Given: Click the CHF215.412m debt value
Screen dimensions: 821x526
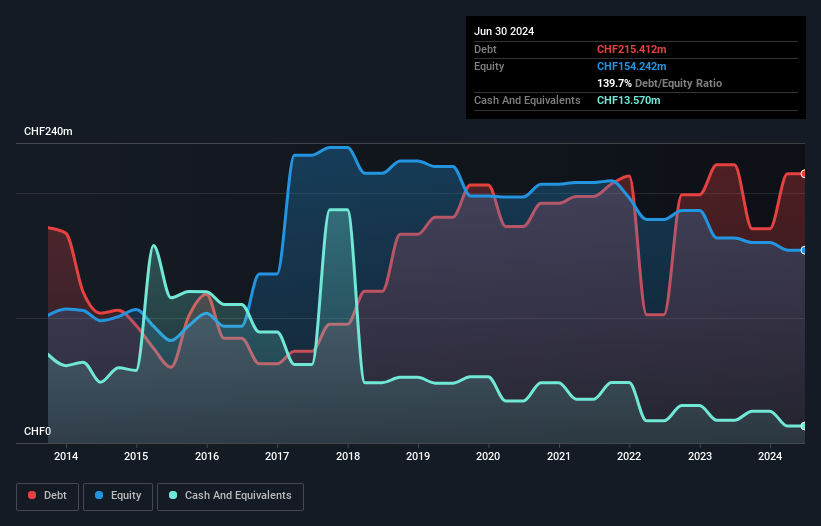Looking at the screenshot, I should (x=631, y=49).
